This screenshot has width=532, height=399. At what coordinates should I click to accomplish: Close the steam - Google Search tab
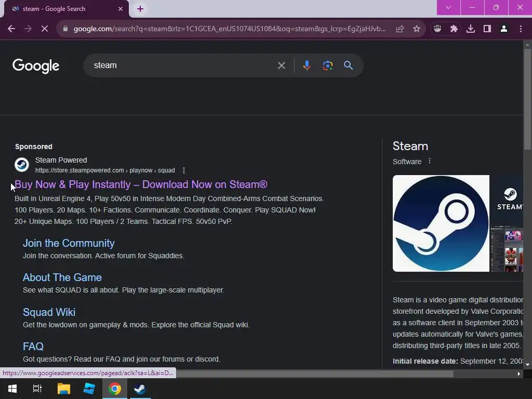(x=121, y=9)
